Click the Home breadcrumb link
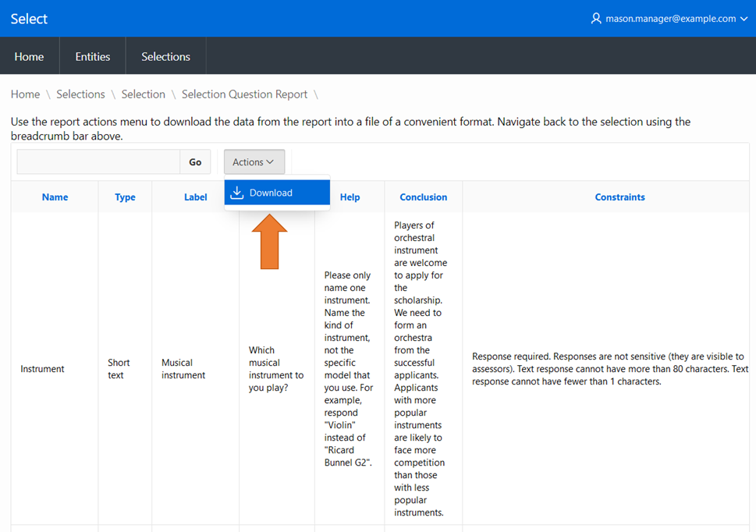The width and height of the screenshot is (756, 532). (25, 94)
